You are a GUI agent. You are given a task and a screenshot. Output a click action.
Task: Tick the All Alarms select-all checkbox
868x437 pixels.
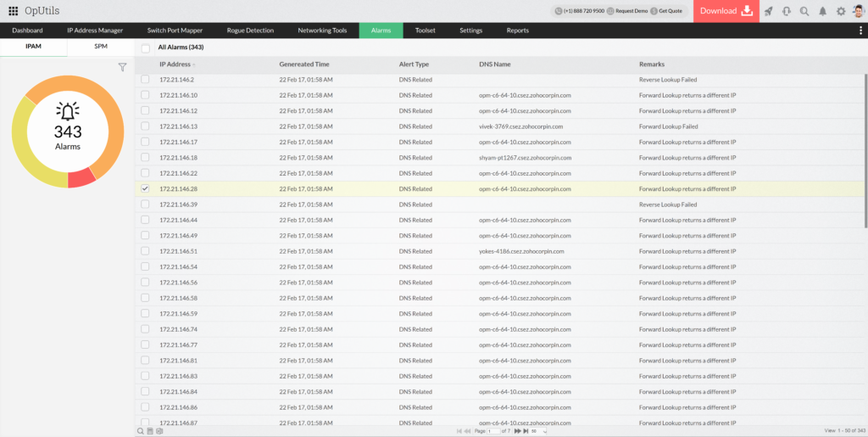point(146,48)
